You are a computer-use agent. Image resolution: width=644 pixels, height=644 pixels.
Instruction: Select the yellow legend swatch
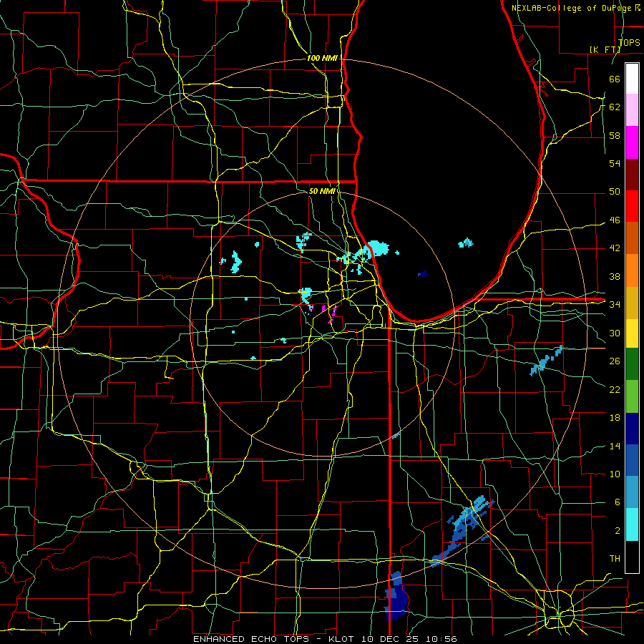(x=632, y=333)
